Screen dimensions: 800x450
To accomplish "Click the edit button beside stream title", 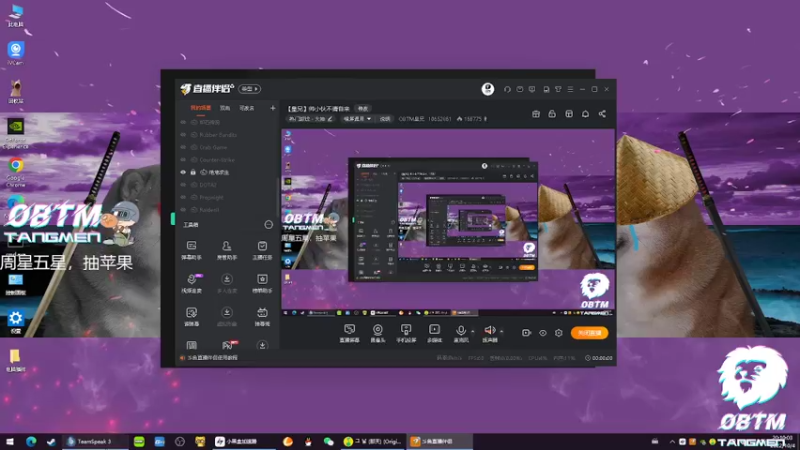I will click(363, 109).
